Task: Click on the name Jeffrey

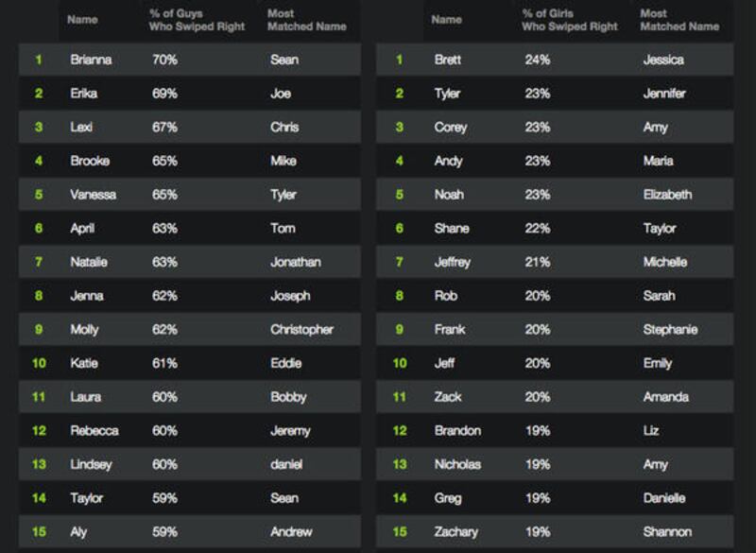Action: (x=455, y=262)
